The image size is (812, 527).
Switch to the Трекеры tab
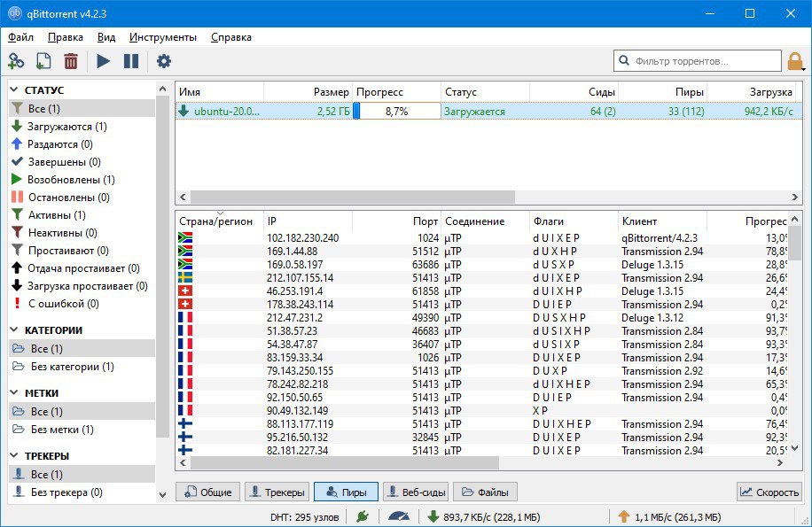pyautogui.click(x=277, y=492)
